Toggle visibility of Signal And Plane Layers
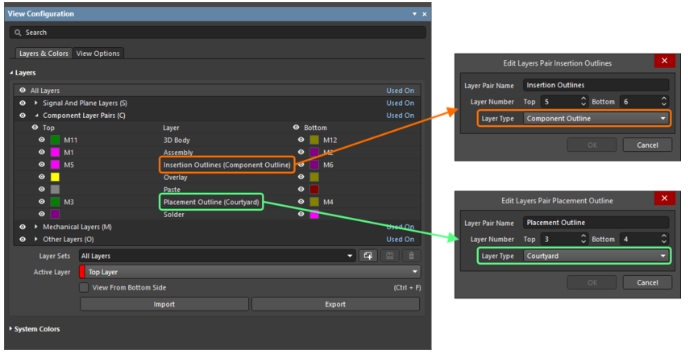Image resolution: width=688 pixels, height=362 pixels. (22, 103)
